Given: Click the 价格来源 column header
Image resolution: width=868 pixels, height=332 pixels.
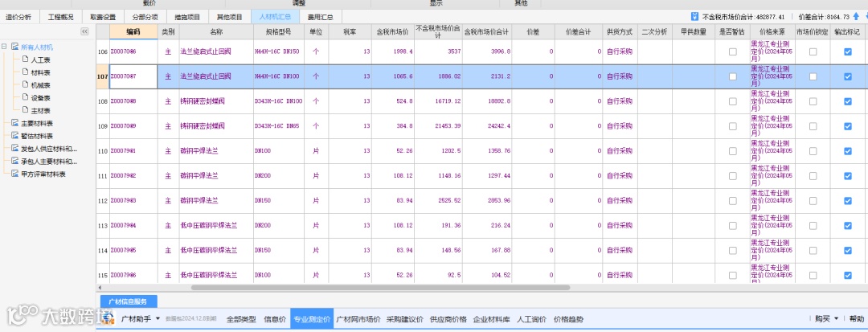Looking at the screenshot, I should (x=772, y=32).
